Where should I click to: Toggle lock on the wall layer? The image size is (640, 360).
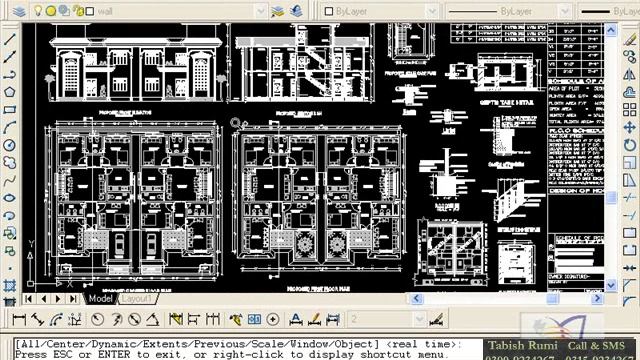pos(78,11)
